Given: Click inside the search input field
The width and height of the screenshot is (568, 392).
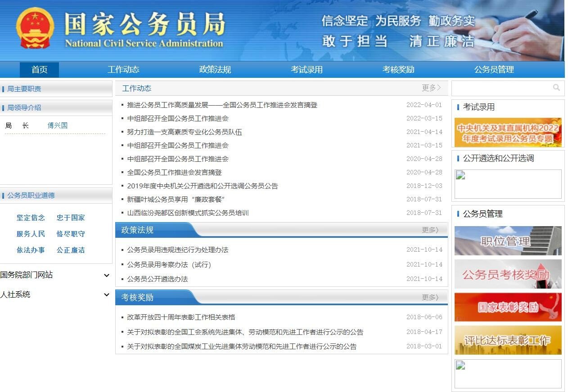Looking at the screenshot, I should [500, 88].
